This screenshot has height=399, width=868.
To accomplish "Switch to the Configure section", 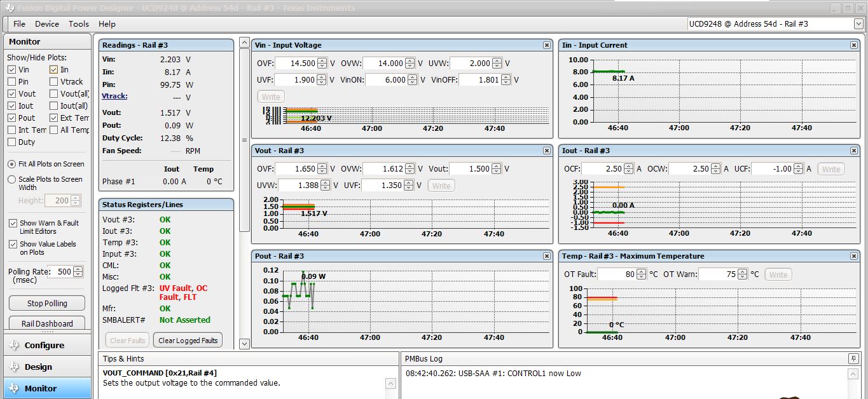I will 48,345.
